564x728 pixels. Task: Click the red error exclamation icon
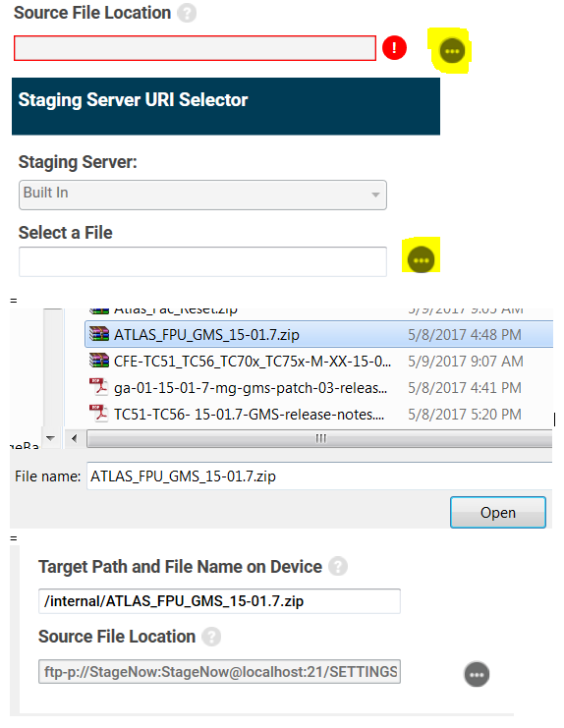pos(394,48)
